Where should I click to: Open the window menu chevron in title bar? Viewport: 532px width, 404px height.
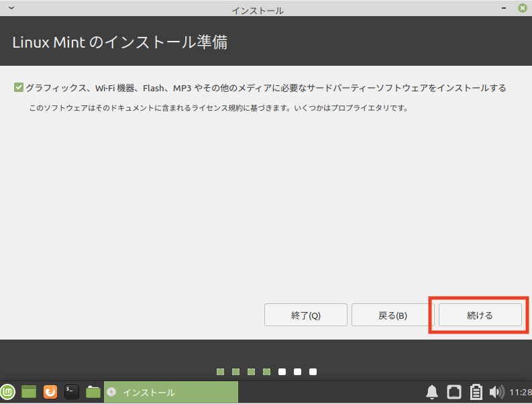click(x=11, y=8)
